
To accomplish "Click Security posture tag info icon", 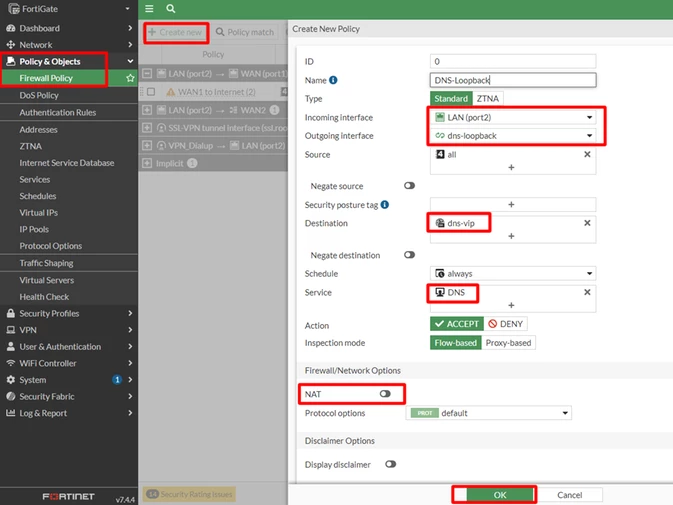I will point(385,205).
